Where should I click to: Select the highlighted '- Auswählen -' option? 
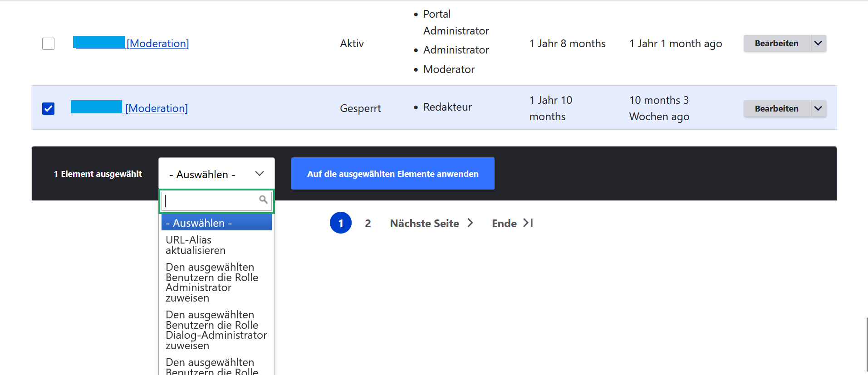(216, 223)
